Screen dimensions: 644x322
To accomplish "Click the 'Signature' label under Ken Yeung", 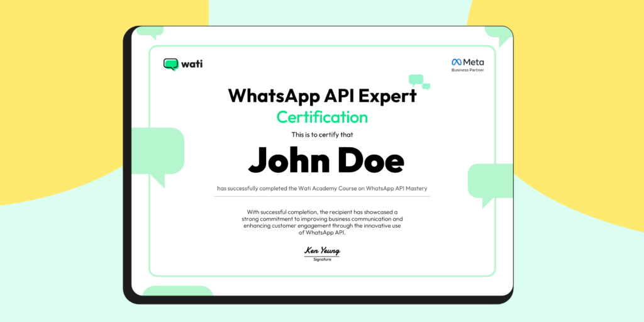I will pyautogui.click(x=322, y=260).
